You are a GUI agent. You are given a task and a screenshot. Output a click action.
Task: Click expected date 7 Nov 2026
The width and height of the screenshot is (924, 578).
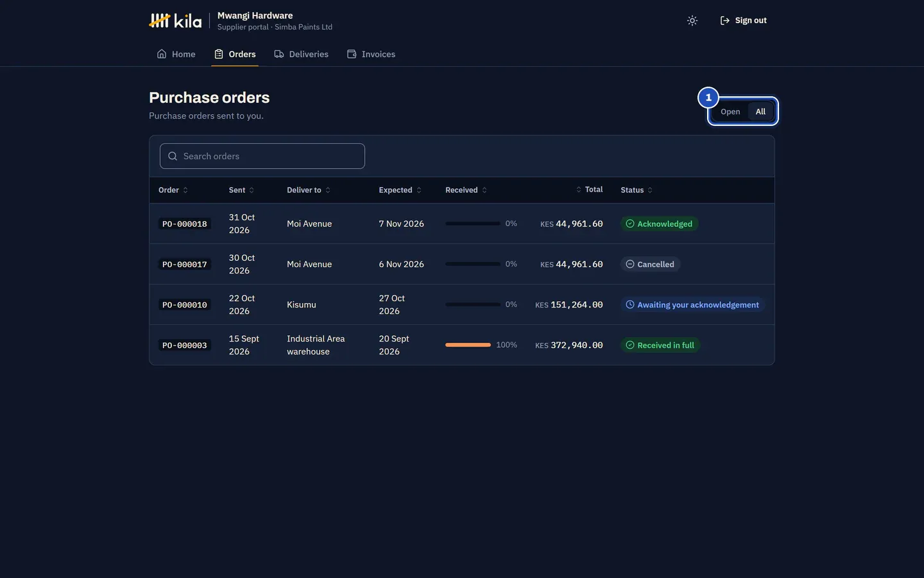(x=402, y=223)
